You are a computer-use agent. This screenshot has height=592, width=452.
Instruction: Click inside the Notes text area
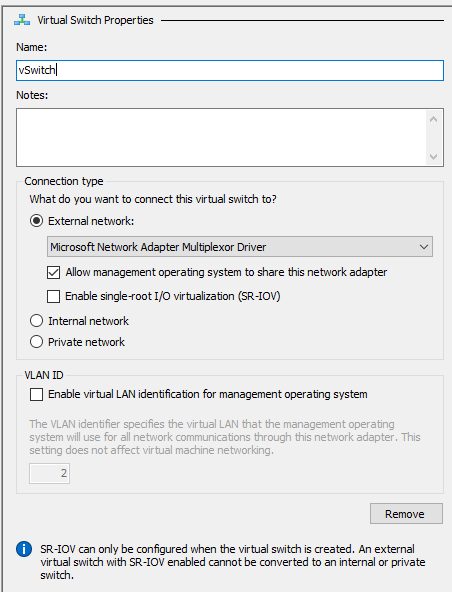point(221,137)
